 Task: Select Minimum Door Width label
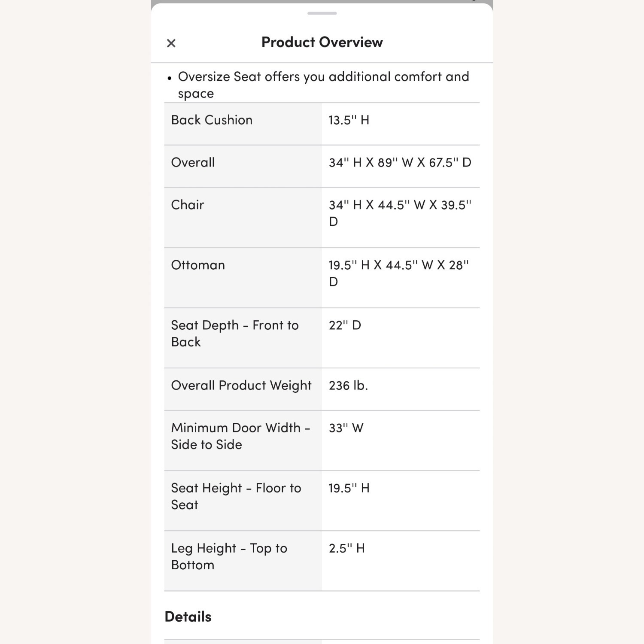(x=240, y=436)
